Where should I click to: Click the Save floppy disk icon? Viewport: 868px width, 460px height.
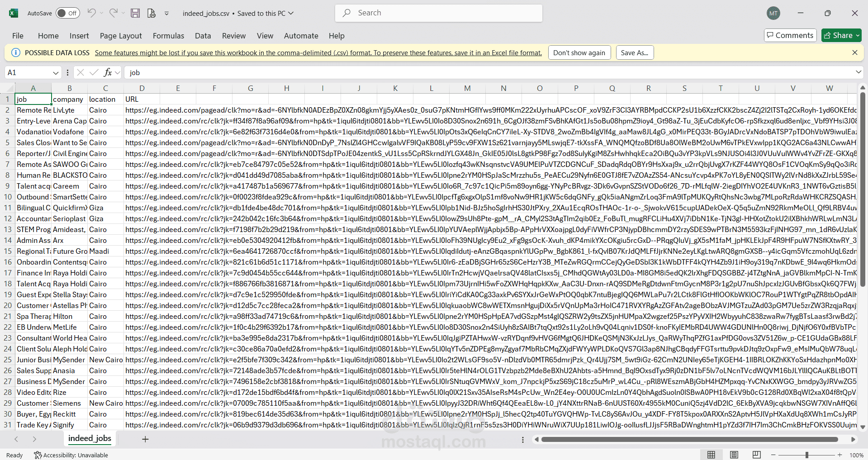[x=135, y=13]
